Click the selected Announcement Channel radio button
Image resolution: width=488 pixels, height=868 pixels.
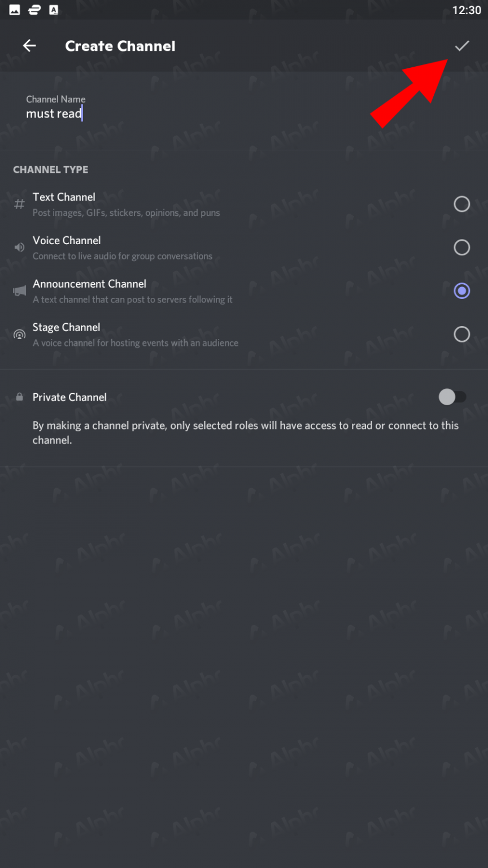461,290
